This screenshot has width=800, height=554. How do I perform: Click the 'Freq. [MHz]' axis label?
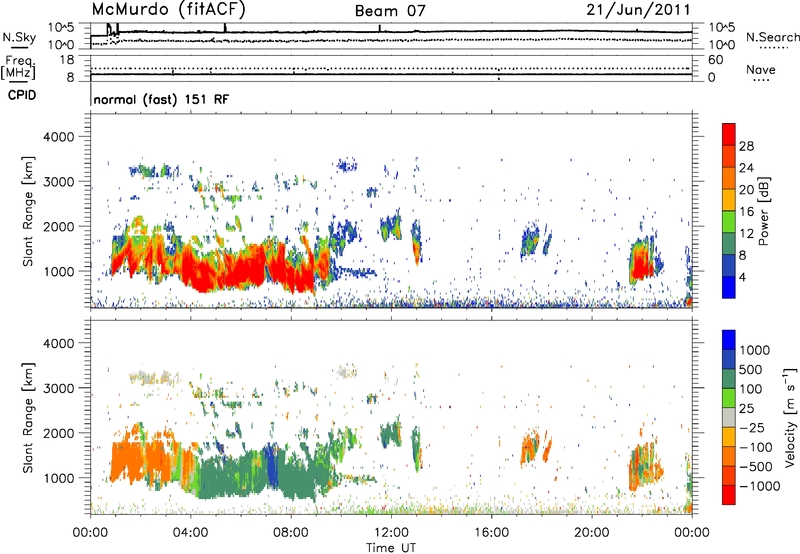pyautogui.click(x=18, y=67)
